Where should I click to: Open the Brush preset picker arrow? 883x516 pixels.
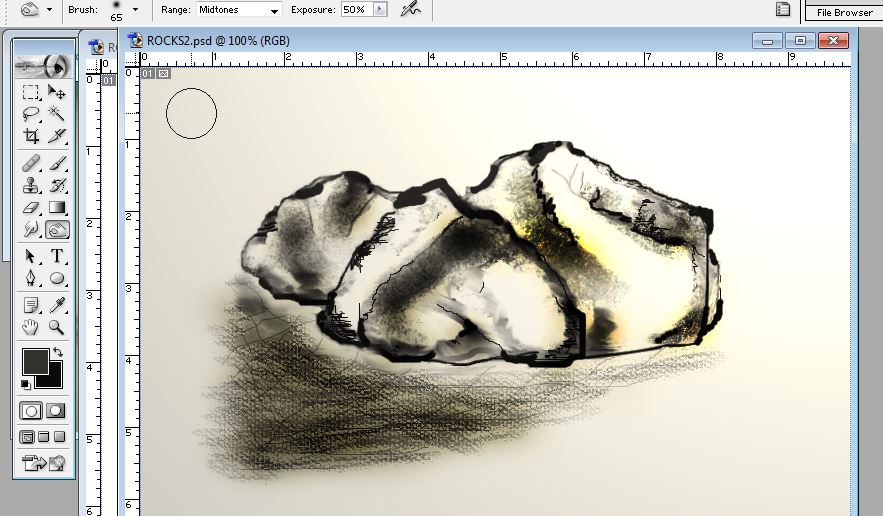pos(135,9)
